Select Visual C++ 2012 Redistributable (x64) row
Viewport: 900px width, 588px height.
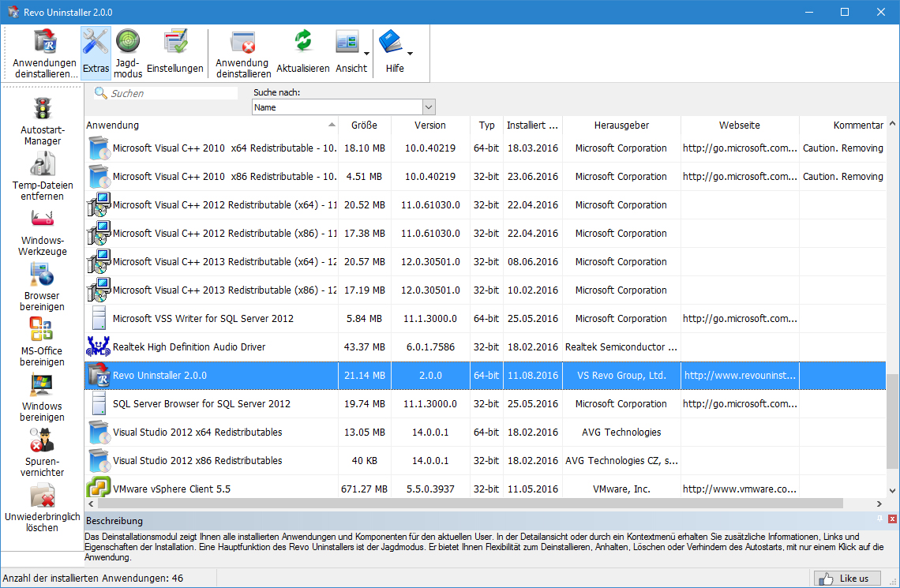pyautogui.click(x=485, y=204)
